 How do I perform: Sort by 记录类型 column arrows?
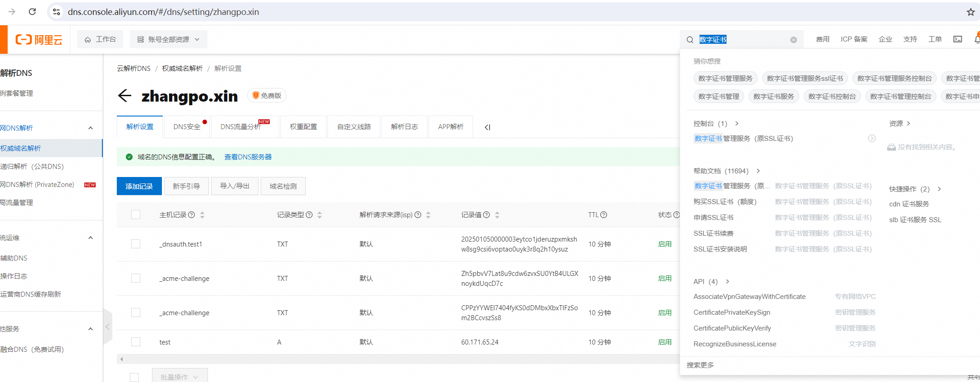pos(319,215)
